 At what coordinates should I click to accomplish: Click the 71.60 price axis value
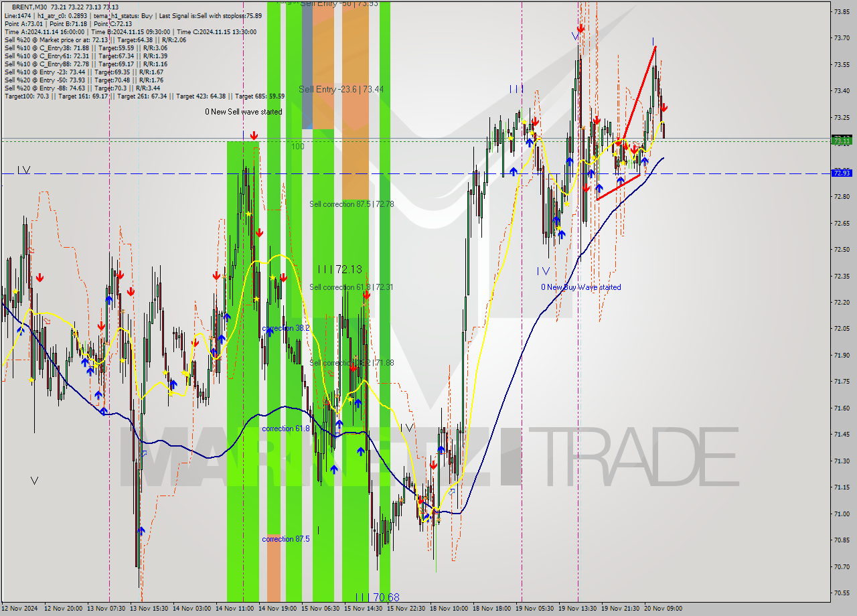[x=842, y=408]
